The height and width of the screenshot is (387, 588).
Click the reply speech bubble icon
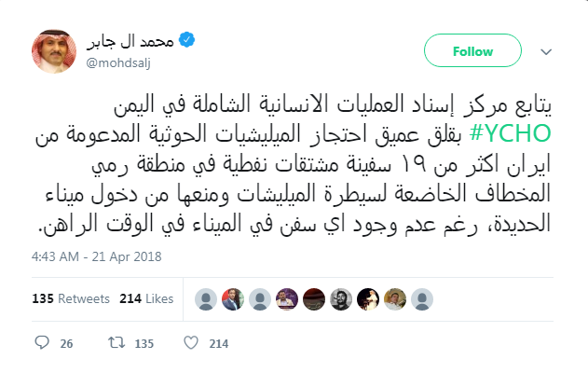coord(42,343)
